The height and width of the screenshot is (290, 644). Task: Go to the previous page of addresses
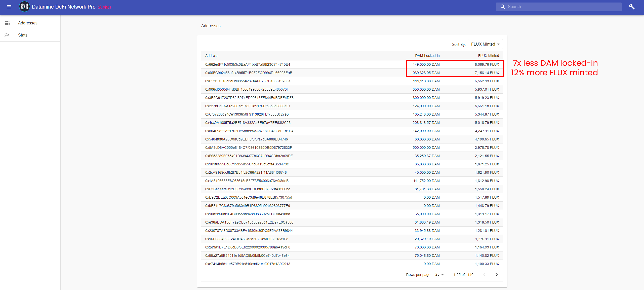pyautogui.click(x=485, y=275)
